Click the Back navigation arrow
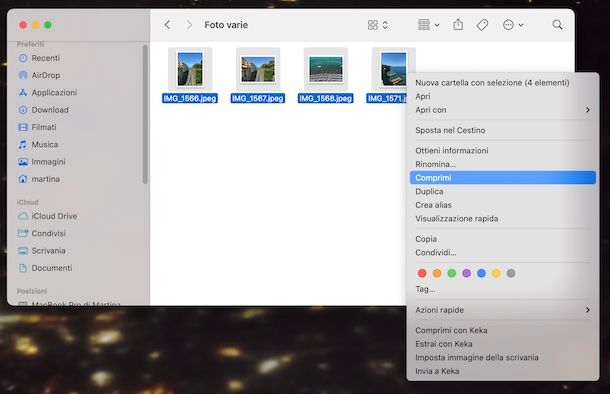Image resolution: width=610 pixels, height=394 pixels. click(167, 25)
